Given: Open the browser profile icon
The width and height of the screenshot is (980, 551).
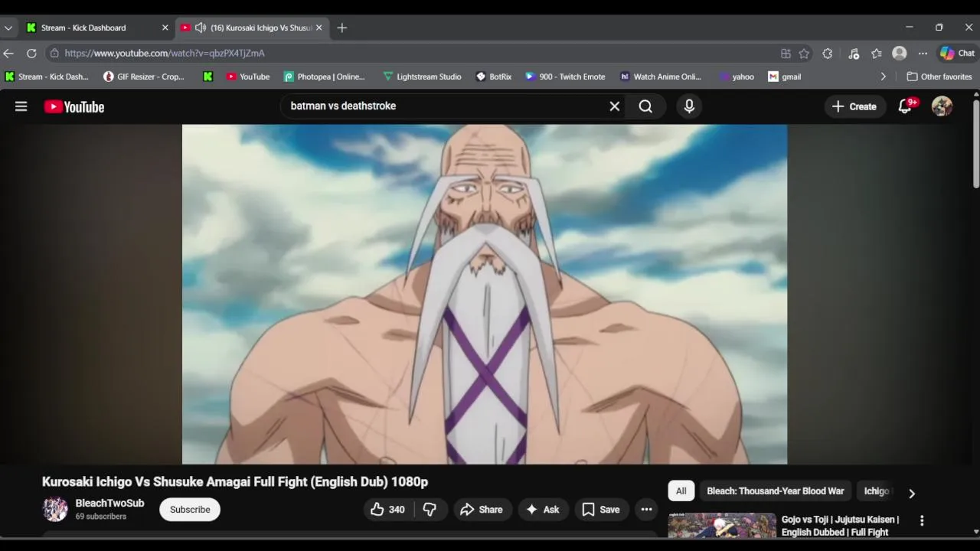Looking at the screenshot, I should click(900, 54).
